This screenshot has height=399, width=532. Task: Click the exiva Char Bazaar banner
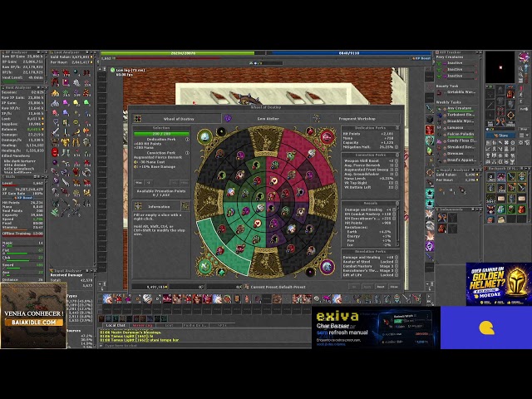[x=376, y=328]
